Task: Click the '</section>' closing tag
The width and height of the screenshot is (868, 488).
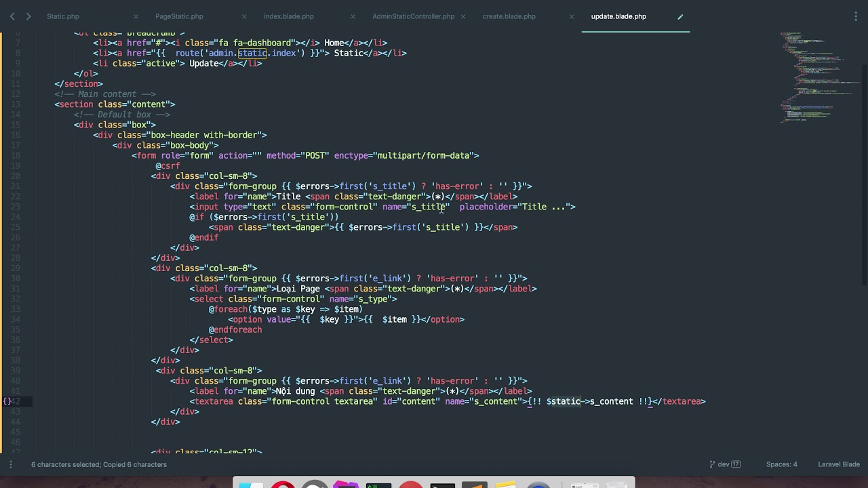Action: (x=79, y=84)
